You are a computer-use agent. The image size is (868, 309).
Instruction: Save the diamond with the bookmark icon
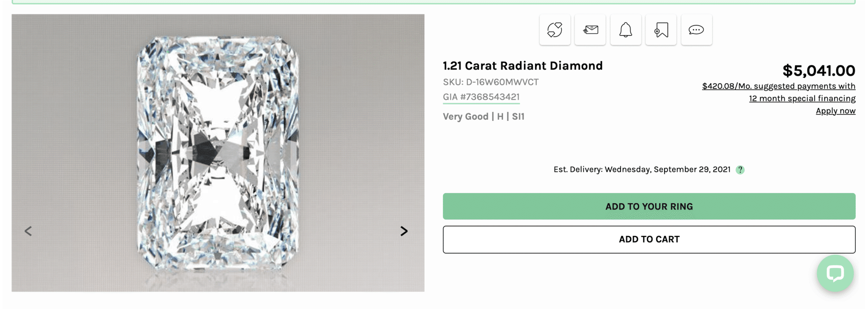pos(661,30)
